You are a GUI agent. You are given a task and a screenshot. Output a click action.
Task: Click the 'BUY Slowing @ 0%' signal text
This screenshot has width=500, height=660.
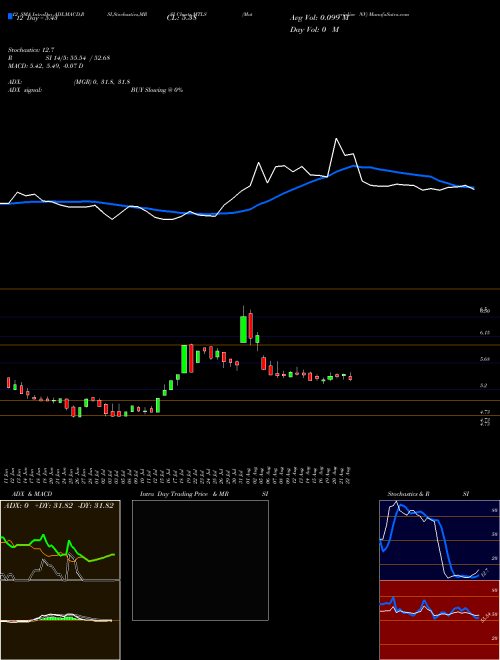[157, 90]
